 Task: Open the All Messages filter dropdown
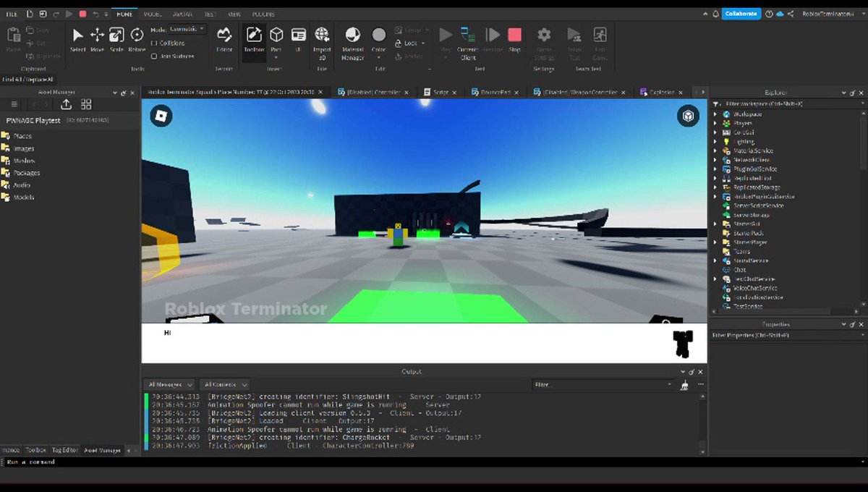click(169, 385)
